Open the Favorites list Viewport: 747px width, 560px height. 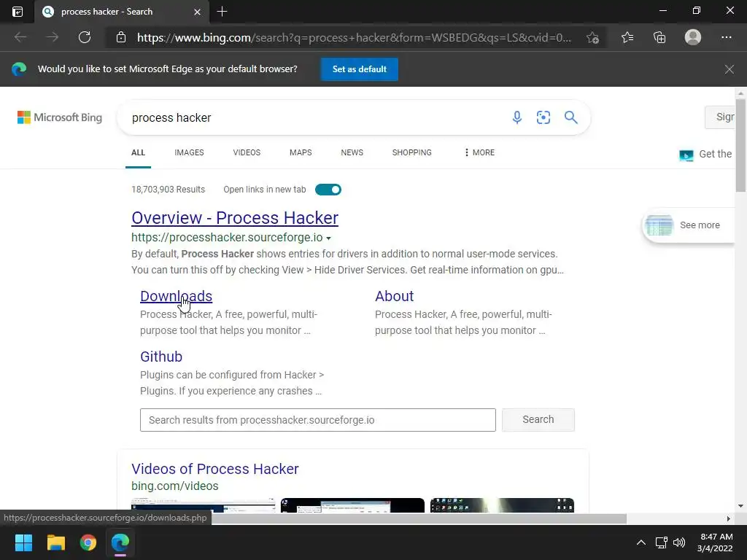click(627, 37)
